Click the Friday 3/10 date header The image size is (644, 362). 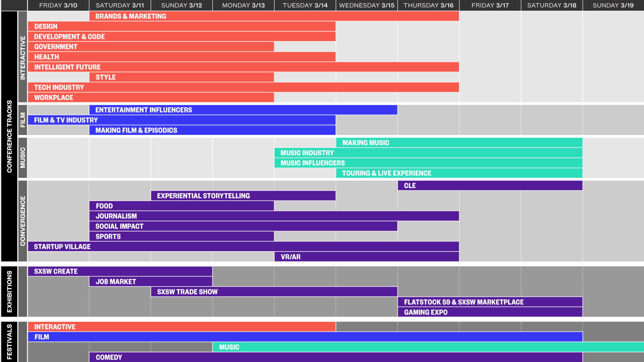coord(58,5)
